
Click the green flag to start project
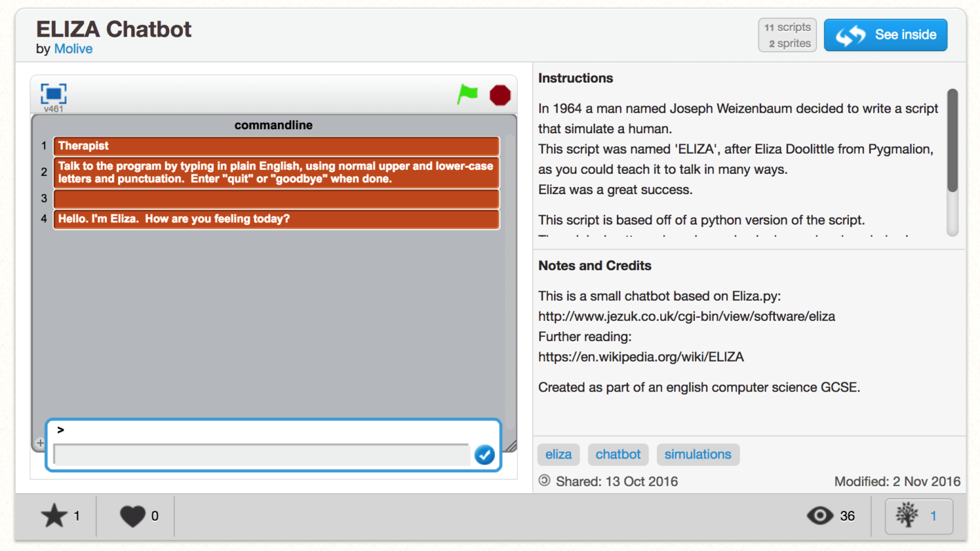467,94
